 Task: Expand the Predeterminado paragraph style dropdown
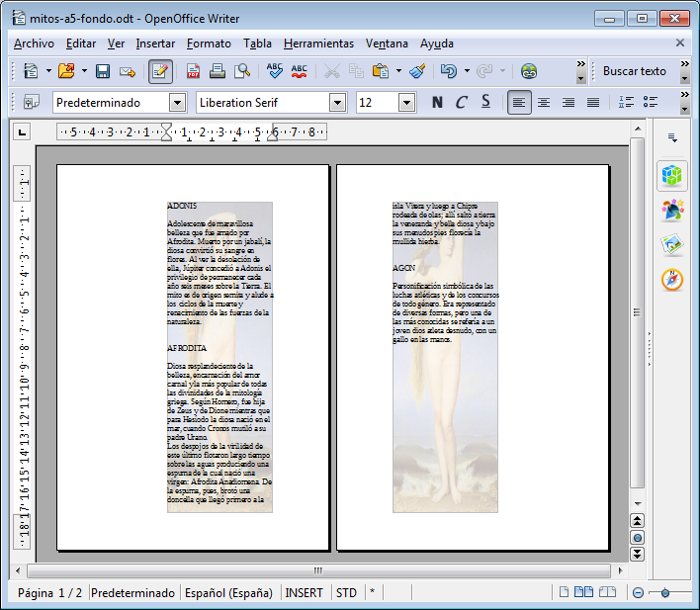[177, 103]
